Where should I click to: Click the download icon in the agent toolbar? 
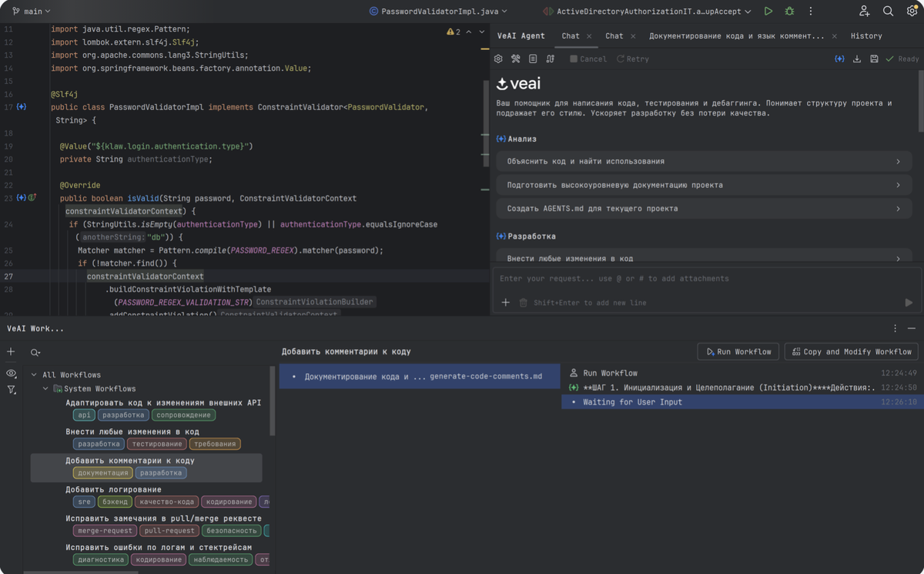(x=857, y=59)
